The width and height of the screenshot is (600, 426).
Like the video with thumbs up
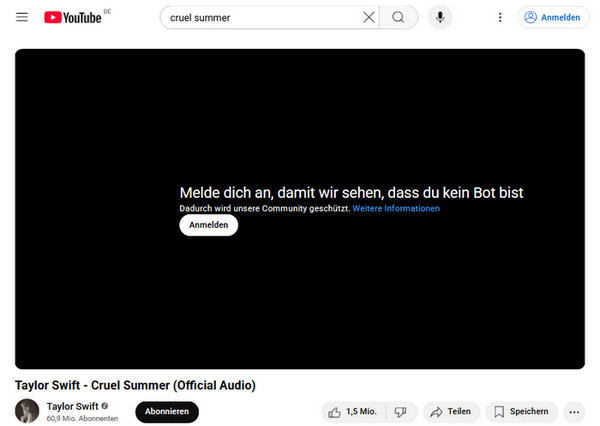click(353, 412)
